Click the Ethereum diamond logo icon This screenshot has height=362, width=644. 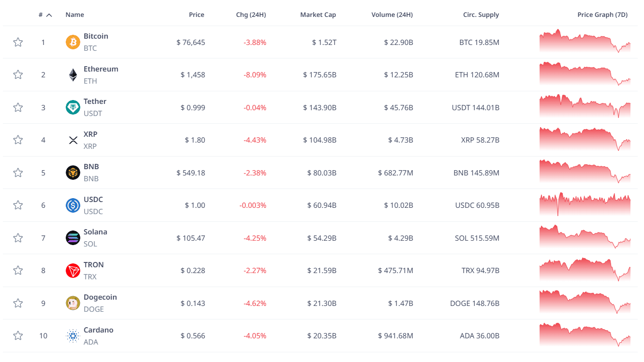pos(73,75)
